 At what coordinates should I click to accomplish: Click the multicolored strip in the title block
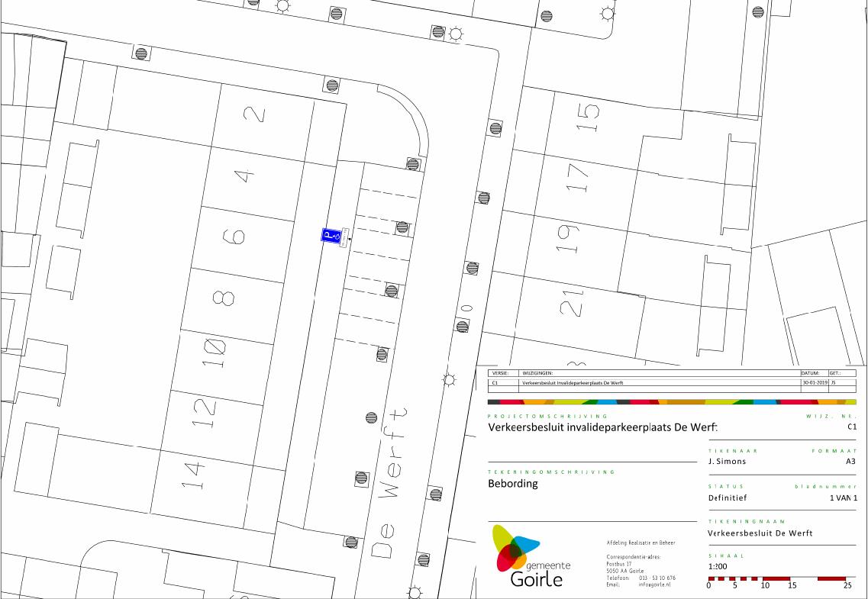pyautogui.click(x=672, y=401)
